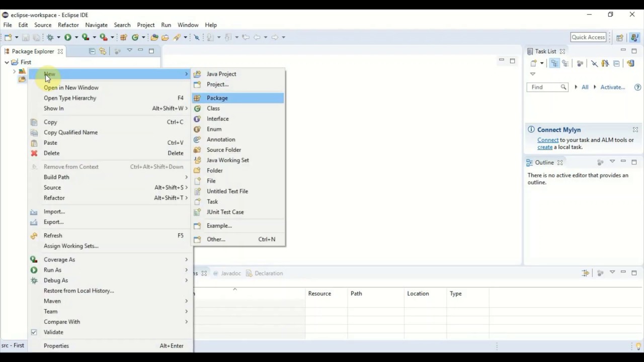Choose Class from the New submenu
This screenshot has width=644, height=362.
point(238,108)
